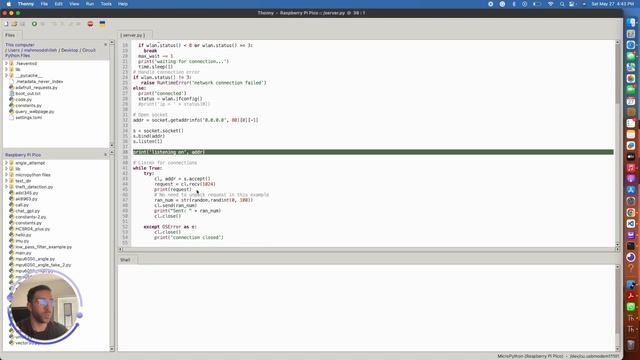The width and height of the screenshot is (640, 360).
Task: Expand the .fseventsd folder
Action: pyautogui.click(x=7, y=63)
